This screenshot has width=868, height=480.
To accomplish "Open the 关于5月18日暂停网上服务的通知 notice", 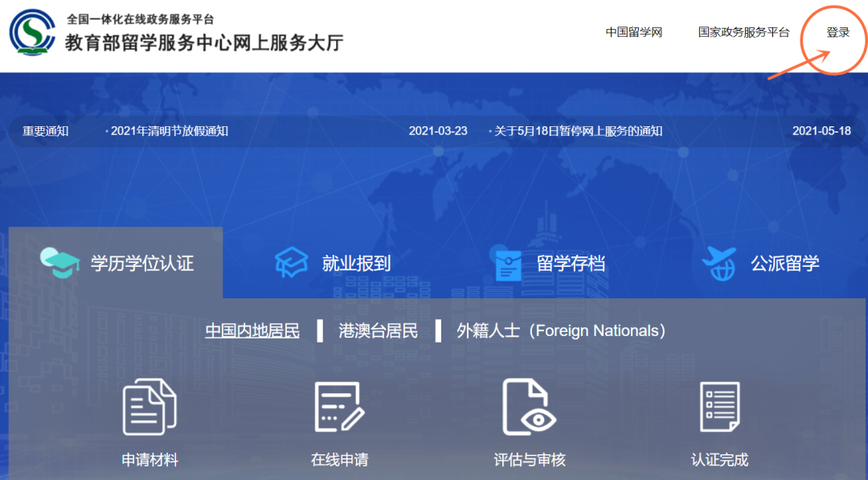I will coord(579,130).
